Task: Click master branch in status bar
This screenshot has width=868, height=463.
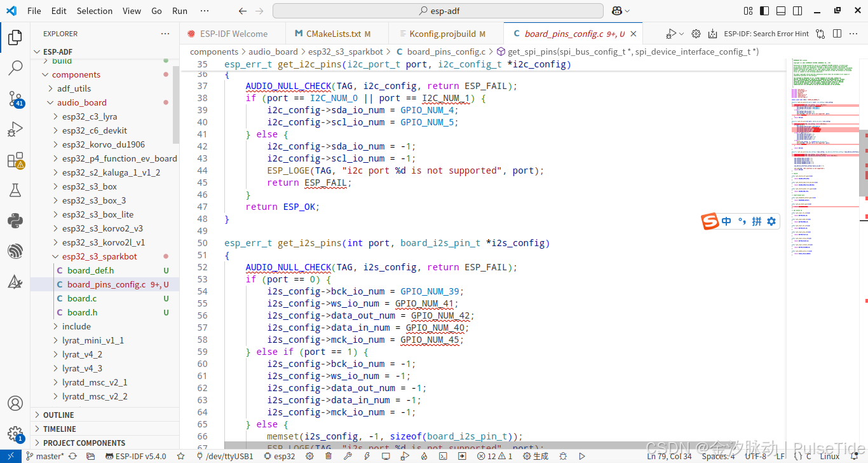Action: 44,456
